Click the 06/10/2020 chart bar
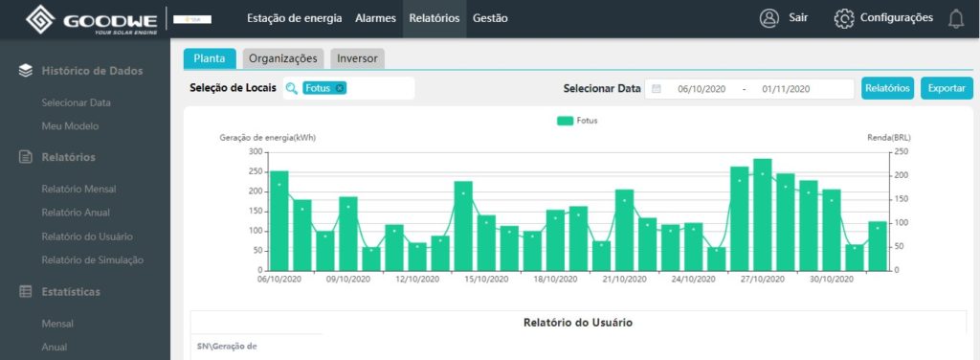Image resolution: width=980 pixels, height=360 pixels. click(279, 220)
